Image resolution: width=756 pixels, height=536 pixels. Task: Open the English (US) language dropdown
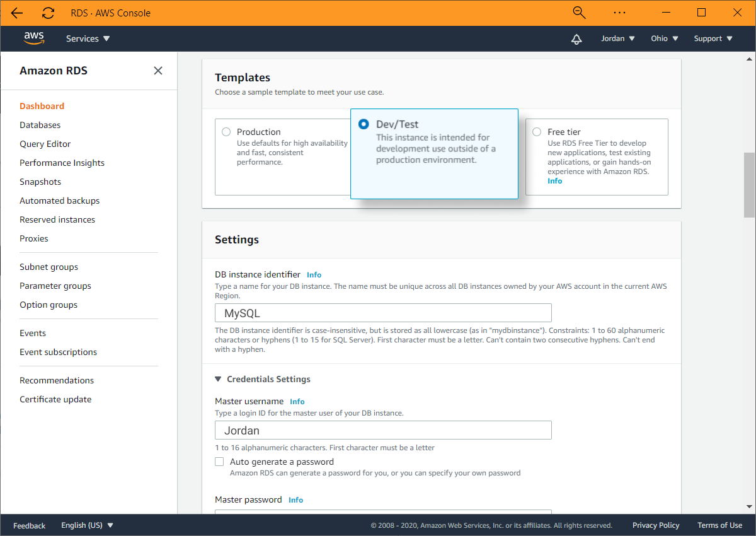click(x=87, y=525)
